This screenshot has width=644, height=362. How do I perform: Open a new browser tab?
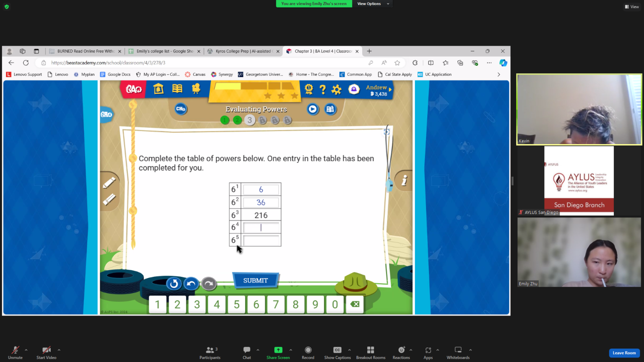coord(369,51)
